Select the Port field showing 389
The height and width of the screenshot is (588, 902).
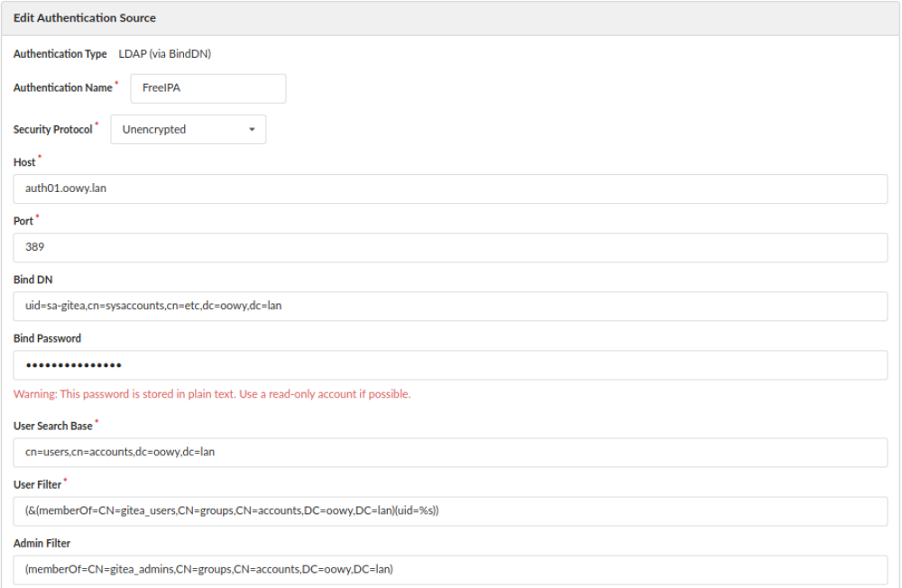[450, 248]
